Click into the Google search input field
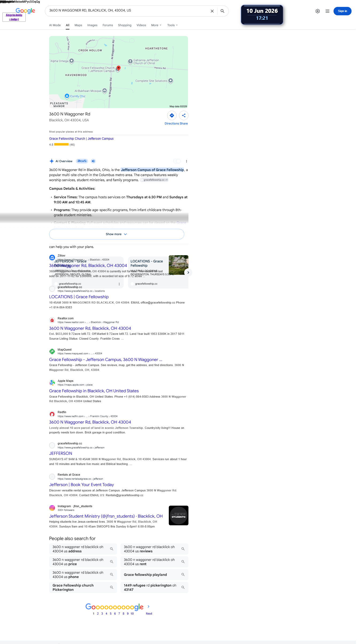This screenshot has height=644, width=360. pyautogui.click(x=128, y=11)
